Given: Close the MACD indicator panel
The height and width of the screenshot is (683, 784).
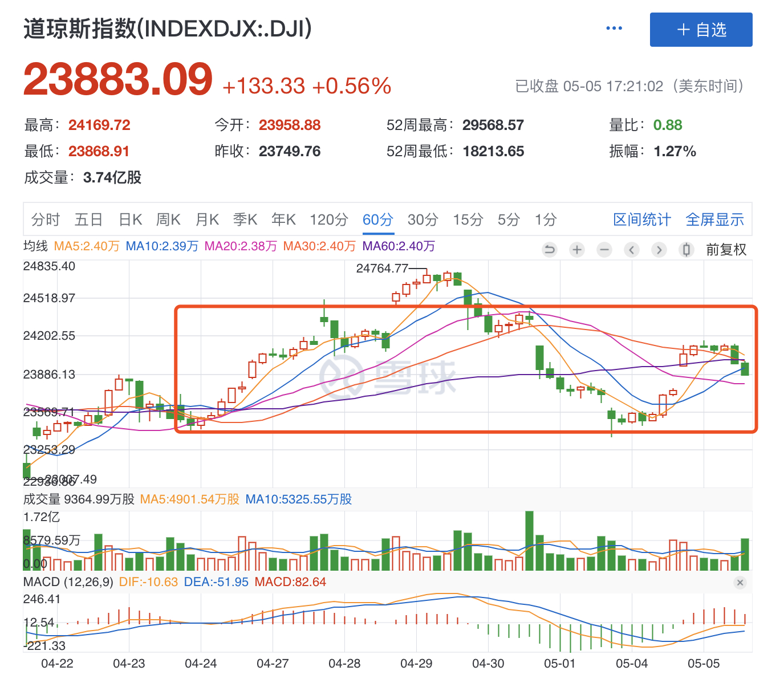Looking at the screenshot, I should coord(740,583).
